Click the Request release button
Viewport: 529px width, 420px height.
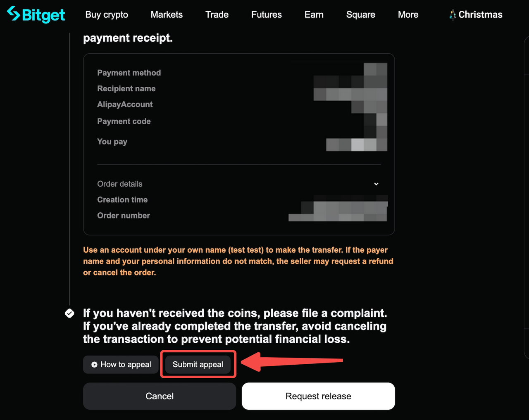click(318, 396)
